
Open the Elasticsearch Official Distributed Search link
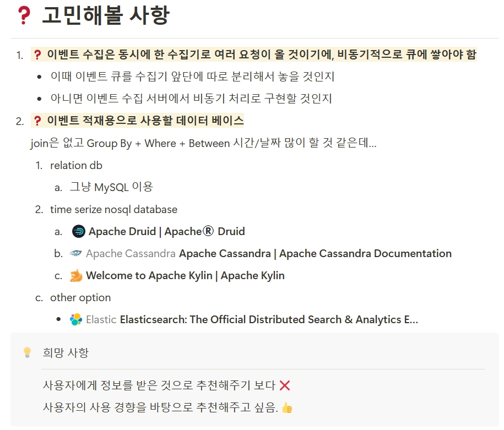coord(269,319)
